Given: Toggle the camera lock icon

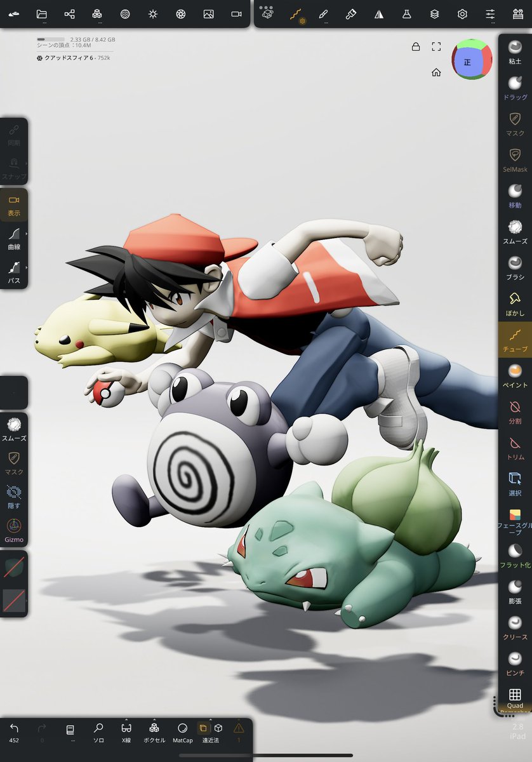Looking at the screenshot, I should 415,46.
